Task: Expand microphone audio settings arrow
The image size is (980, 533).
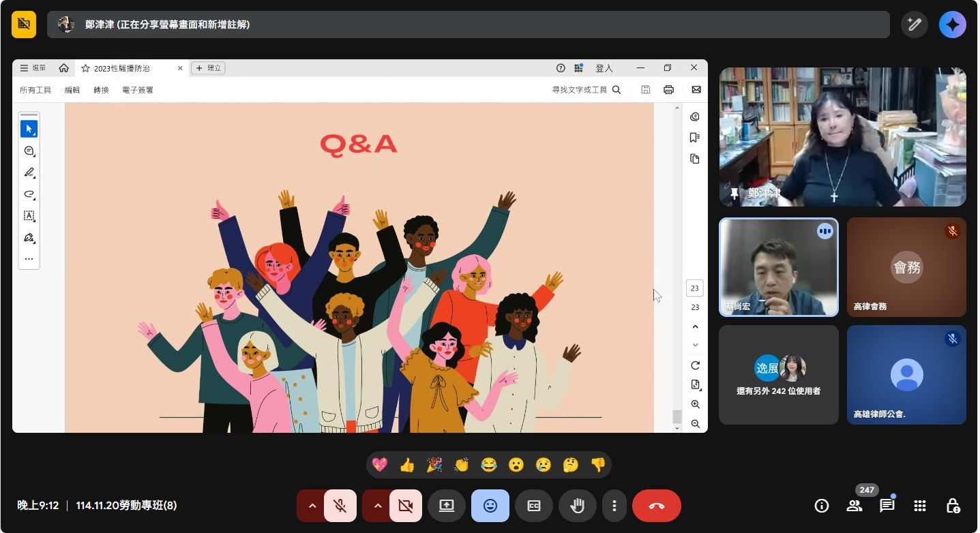Action: (x=312, y=506)
